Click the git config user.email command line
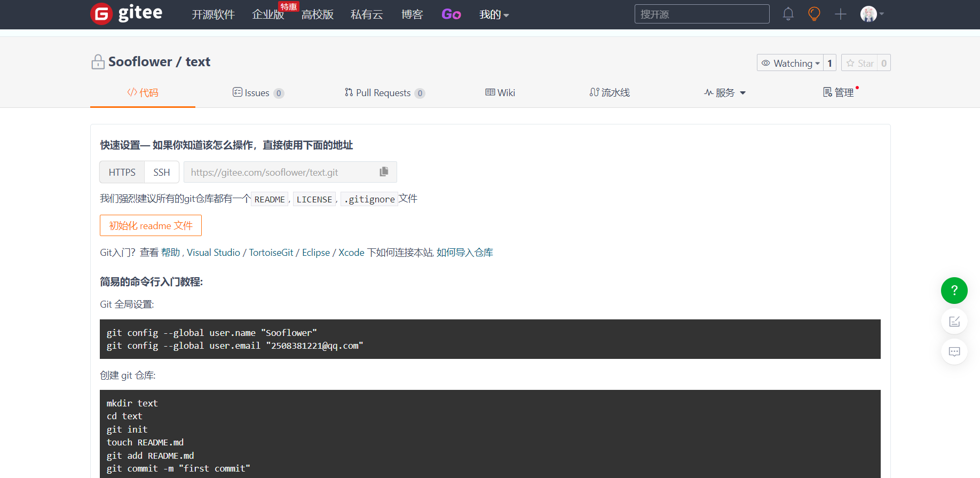Screen dimensions: 980x478 click(x=235, y=346)
